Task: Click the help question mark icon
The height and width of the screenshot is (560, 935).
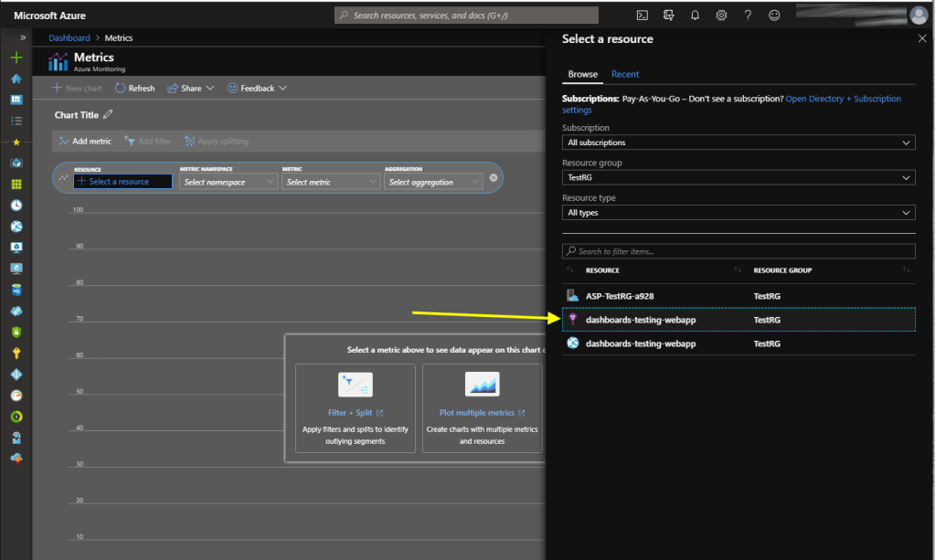Action: [x=748, y=16]
